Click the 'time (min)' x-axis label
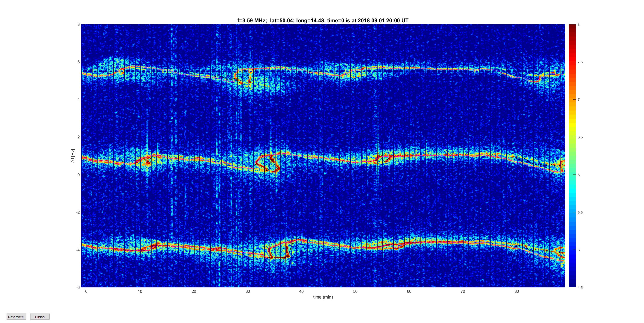The height and width of the screenshot is (323, 644). (323, 297)
